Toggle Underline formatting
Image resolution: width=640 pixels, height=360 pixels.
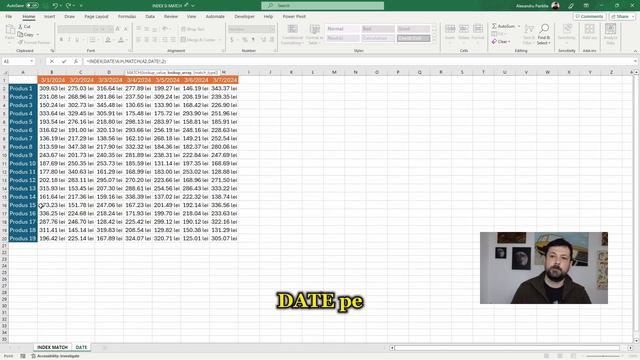[x=77, y=40]
